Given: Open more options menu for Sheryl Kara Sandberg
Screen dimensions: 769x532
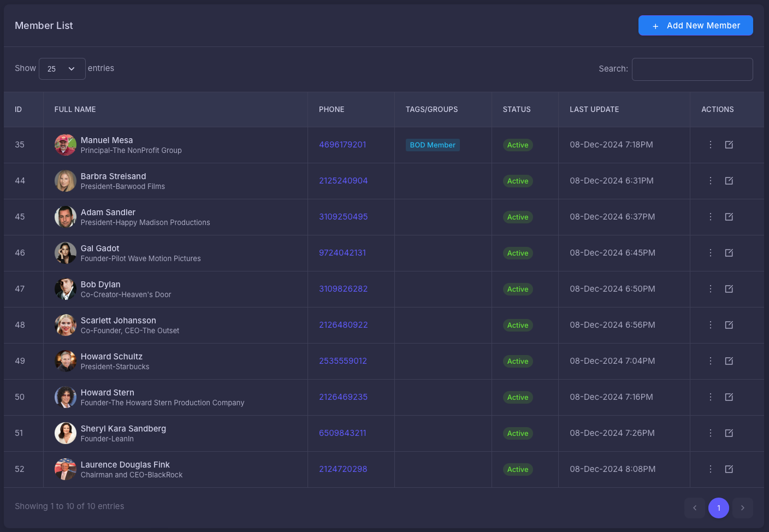Looking at the screenshot, I should (x=710, y=433).
